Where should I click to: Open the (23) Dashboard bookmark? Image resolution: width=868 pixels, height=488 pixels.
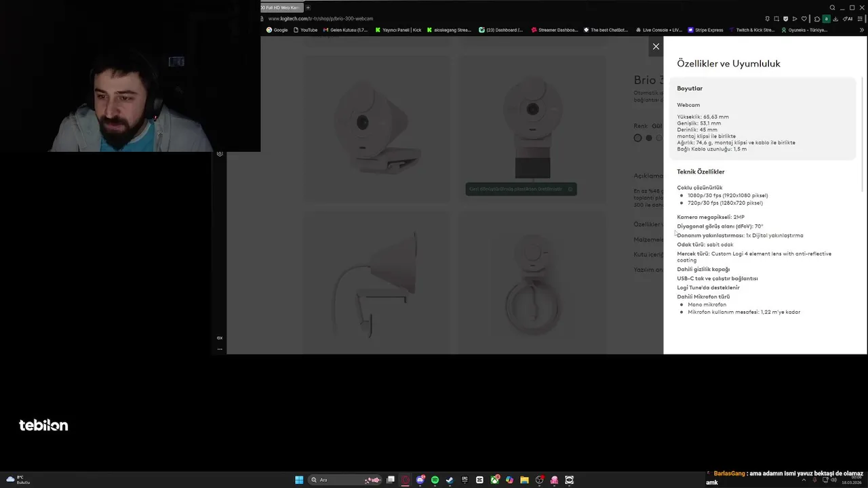point(501,30)
